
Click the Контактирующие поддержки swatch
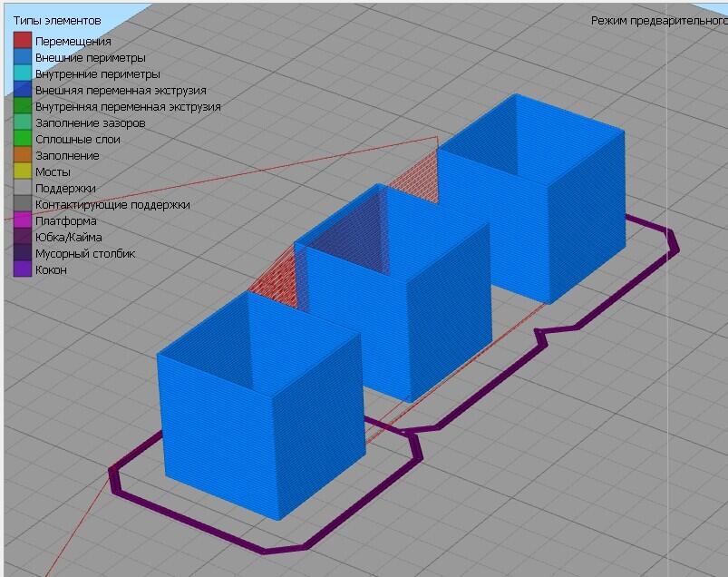[23, 203]
